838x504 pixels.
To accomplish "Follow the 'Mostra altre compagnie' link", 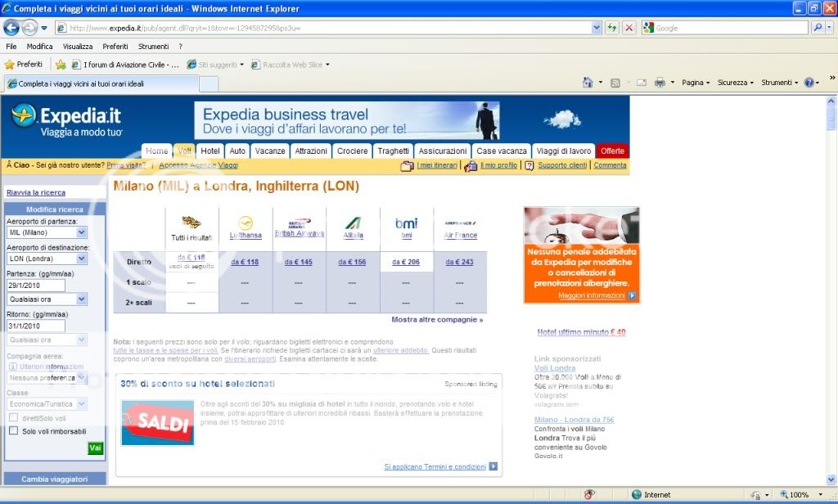I will click(437, 320).
